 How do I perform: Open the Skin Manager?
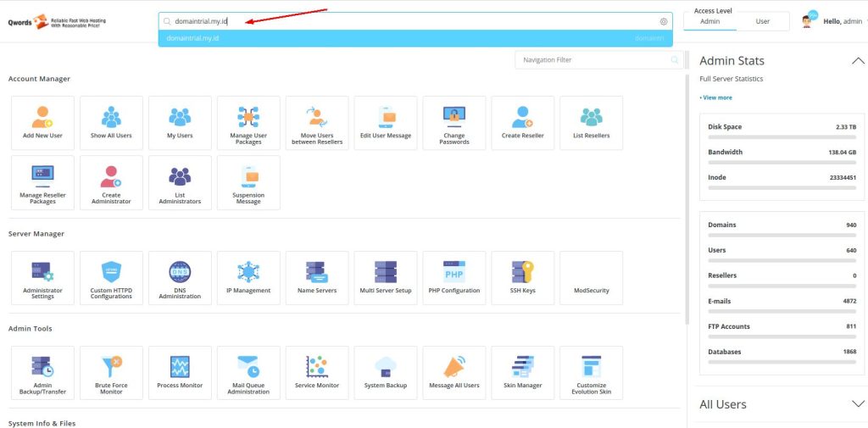click(523, 373)
